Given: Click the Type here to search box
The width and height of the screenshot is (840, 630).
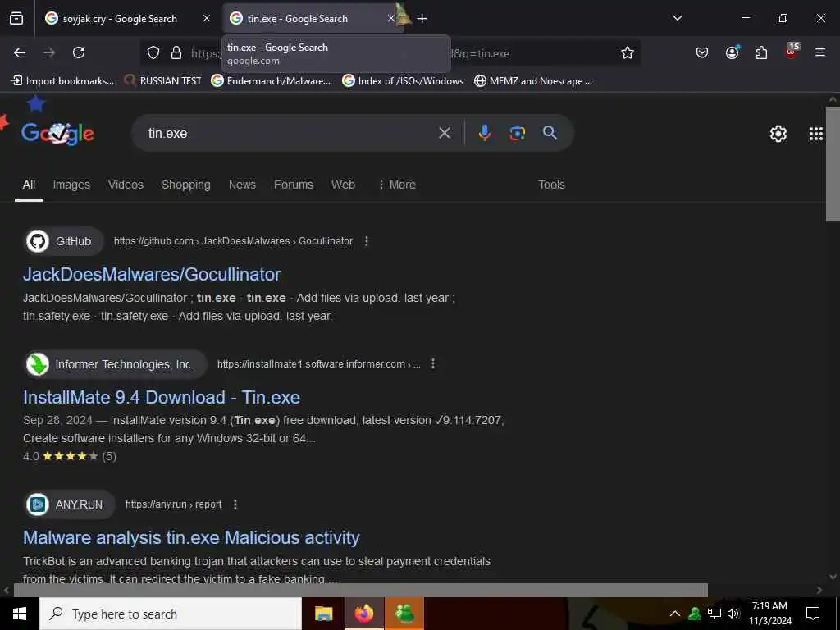Looking at the screenshot, I should pos(171,614).
